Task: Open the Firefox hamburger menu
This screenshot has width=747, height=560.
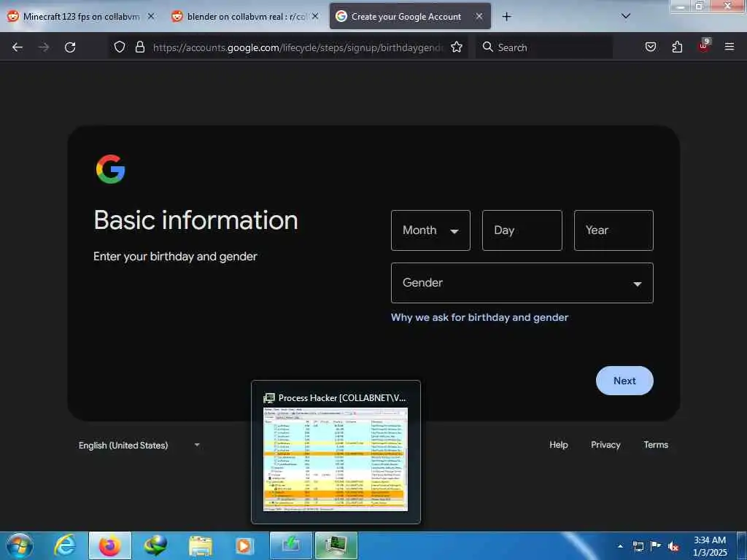Action: (x=729, y=47)
